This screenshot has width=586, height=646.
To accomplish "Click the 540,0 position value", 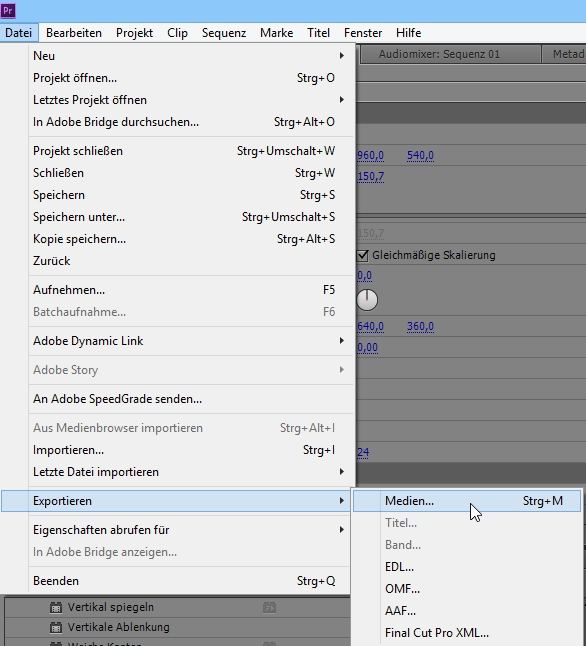I will 420,155.
